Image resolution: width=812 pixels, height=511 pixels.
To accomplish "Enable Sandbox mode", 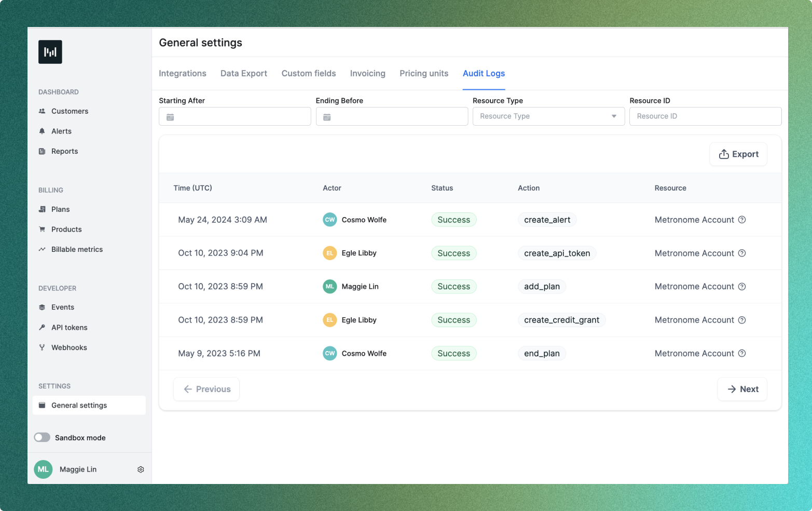I will point(42,437).
